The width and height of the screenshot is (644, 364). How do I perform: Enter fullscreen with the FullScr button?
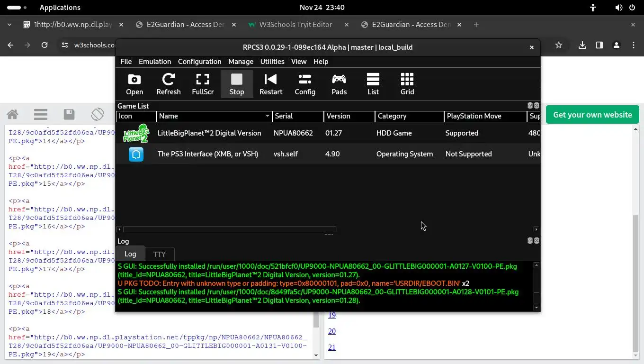pyautogui.click(x=203, y=84)
